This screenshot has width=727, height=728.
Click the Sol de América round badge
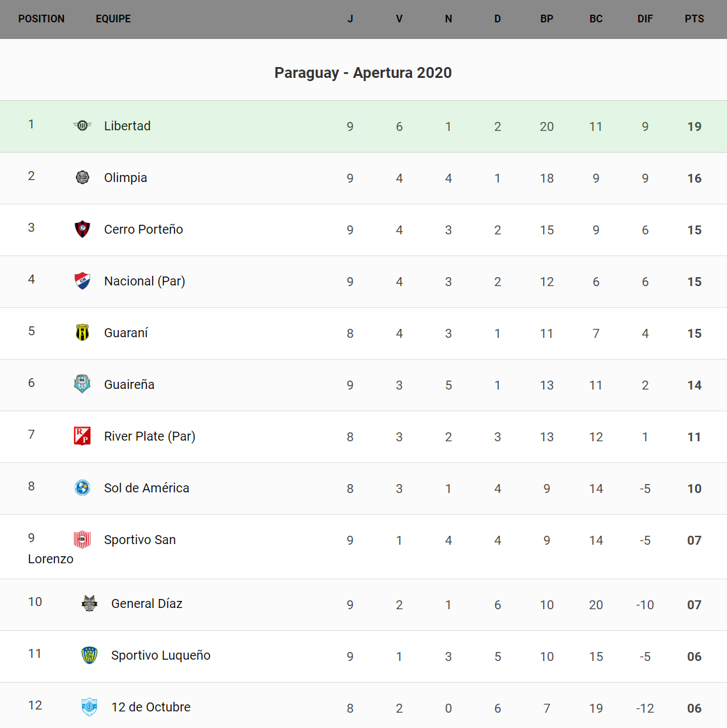coord(82,488)
